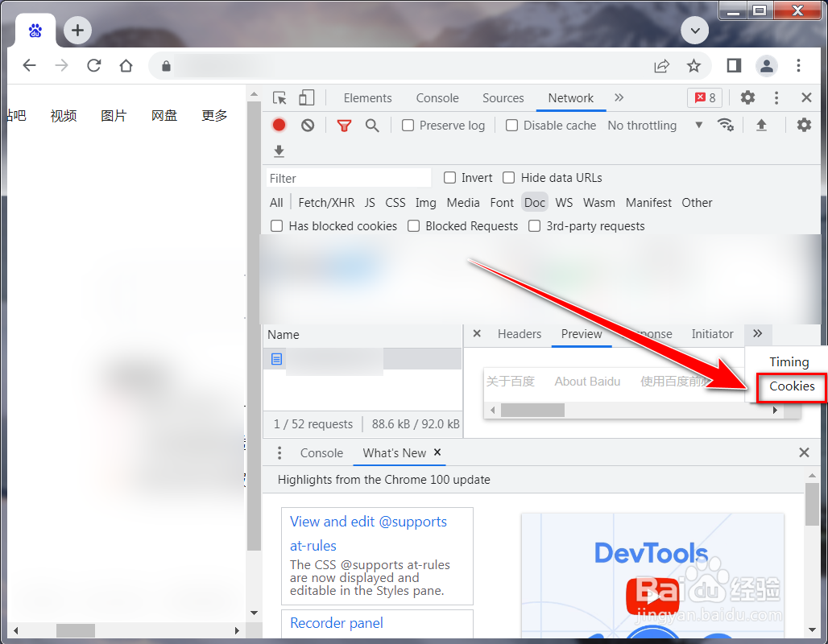The width and height of the screenshot is (828, 644).
Task: Share this page icon
Action: click(x=661, y=66)
